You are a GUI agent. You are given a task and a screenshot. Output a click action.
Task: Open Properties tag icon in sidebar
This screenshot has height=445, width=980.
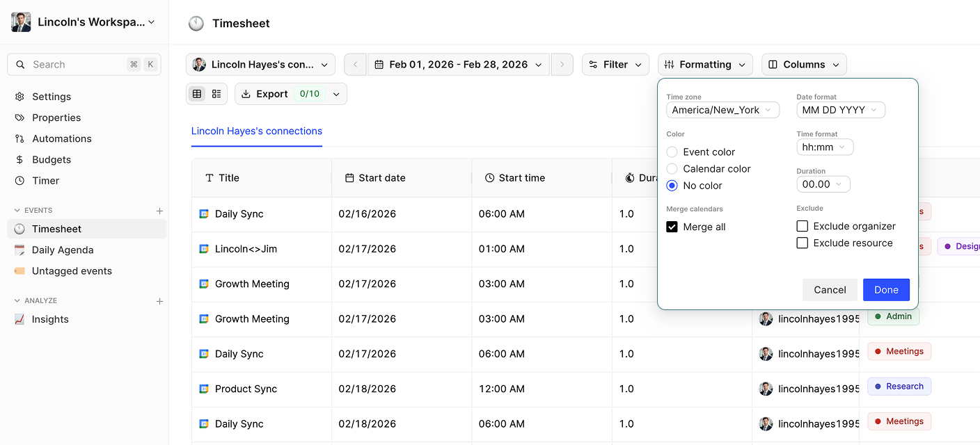click(19, 118)
